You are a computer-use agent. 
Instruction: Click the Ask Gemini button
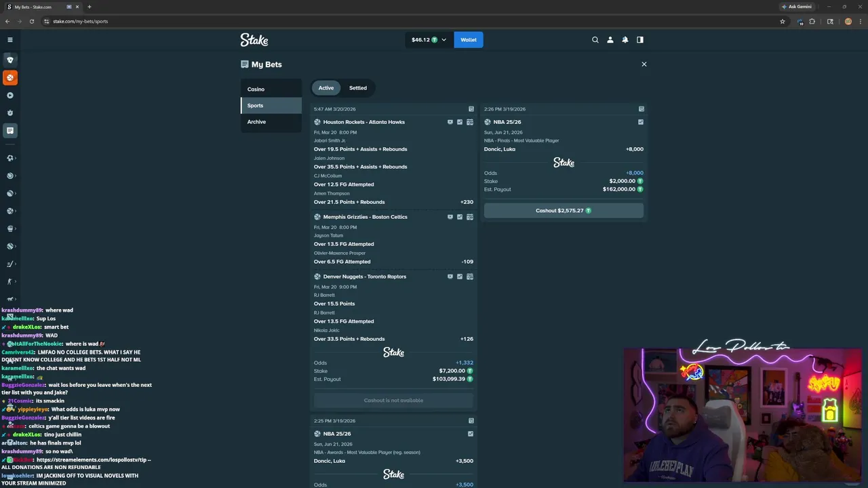797,7
